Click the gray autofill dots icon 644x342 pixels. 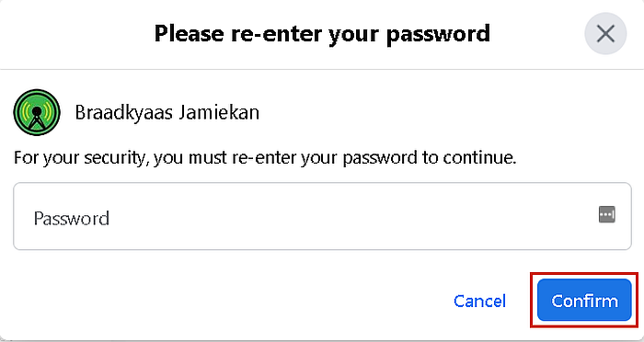click(x=606, y=214)
